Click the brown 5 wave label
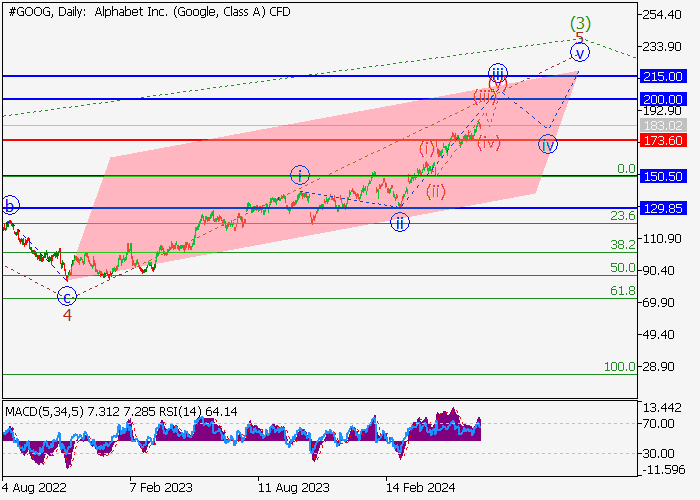 579,38
